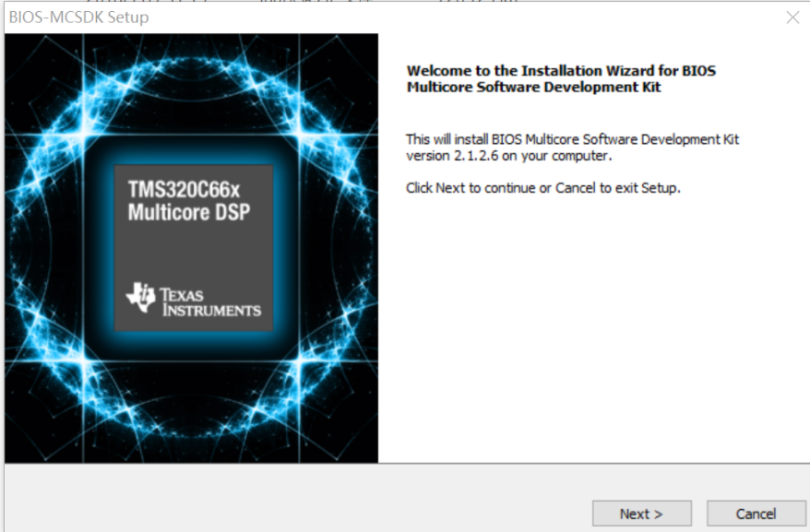Click Next to continue installation
The height and width of the screenshot is (532, 810).
(x=641, y=514)
